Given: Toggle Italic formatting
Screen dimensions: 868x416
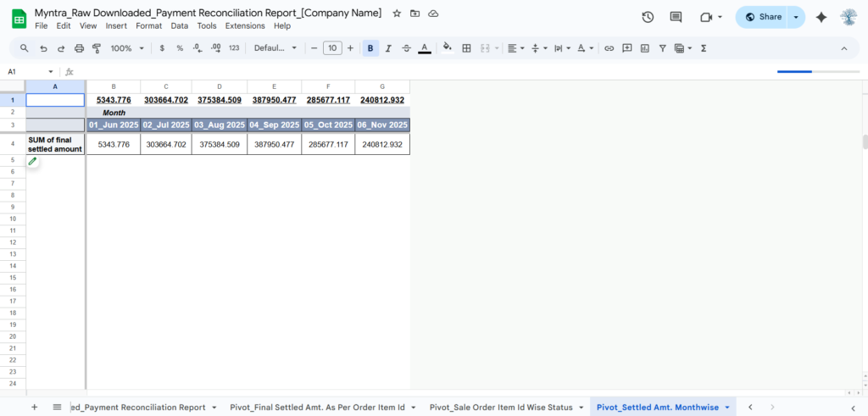Looking at the screenshot, I should [x=388, y=48].
